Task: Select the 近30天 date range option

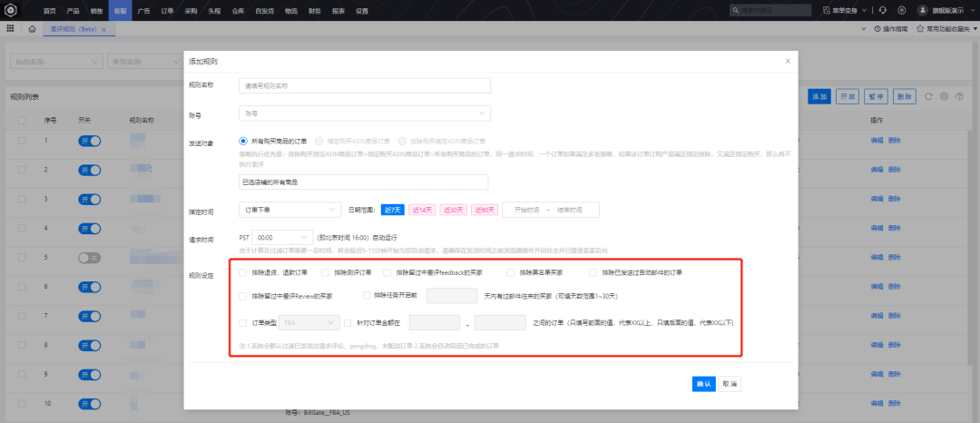Action: coord(454,210)
